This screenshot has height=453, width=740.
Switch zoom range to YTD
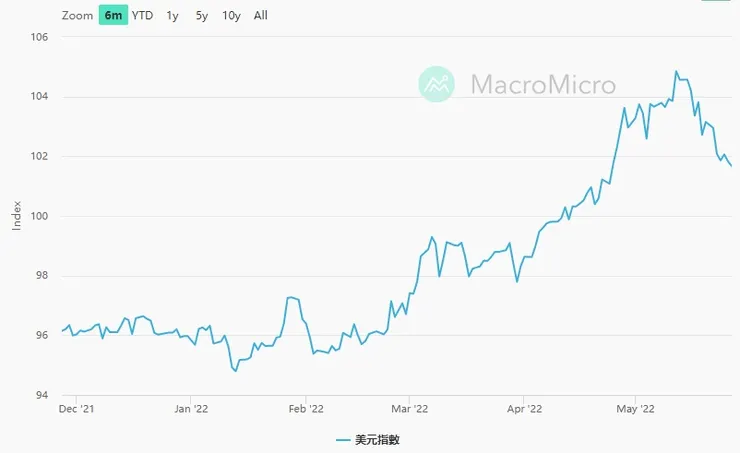click(x=143, y=15)
